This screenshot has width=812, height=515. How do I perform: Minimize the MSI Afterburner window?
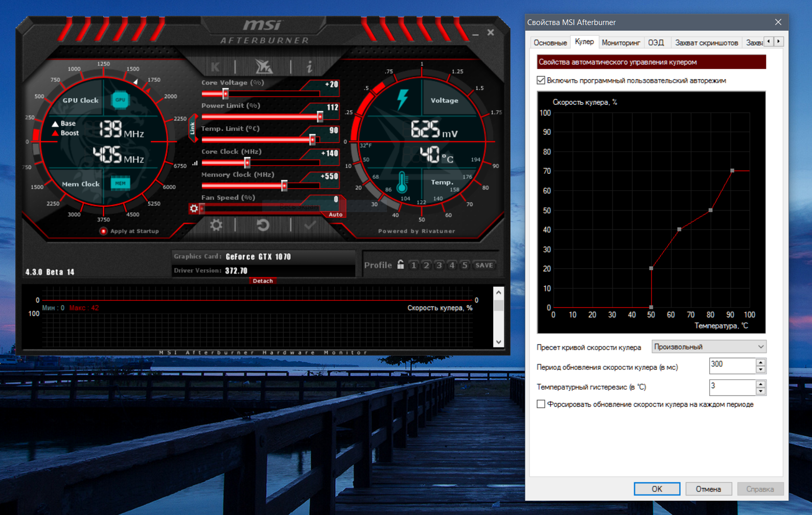coord(476,34)
